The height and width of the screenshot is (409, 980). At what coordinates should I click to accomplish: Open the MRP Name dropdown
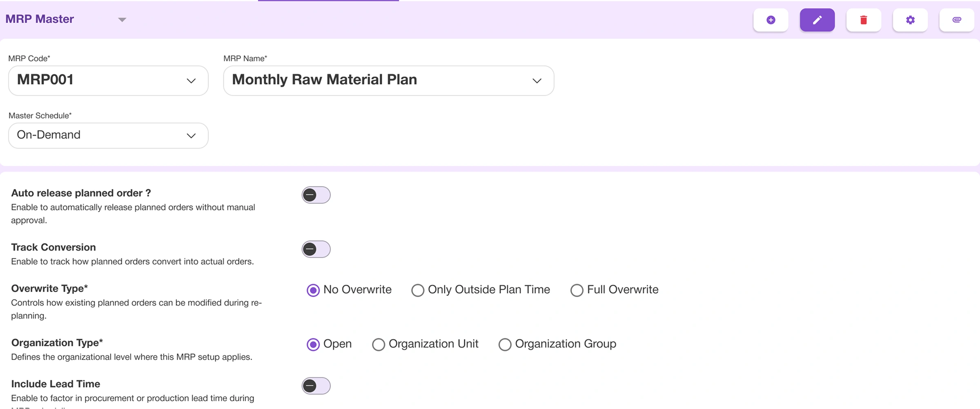click(x=537, y=80)
